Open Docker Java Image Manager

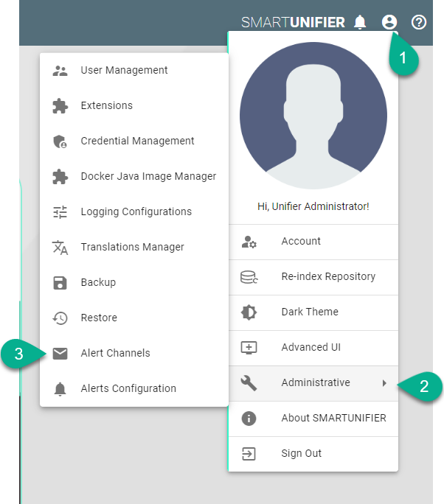(148, 177)
